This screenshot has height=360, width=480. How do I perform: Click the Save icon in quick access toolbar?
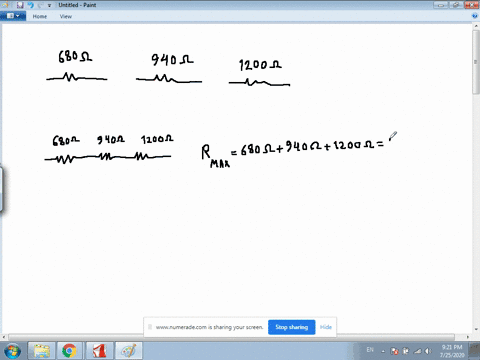(x=20, y=5)
